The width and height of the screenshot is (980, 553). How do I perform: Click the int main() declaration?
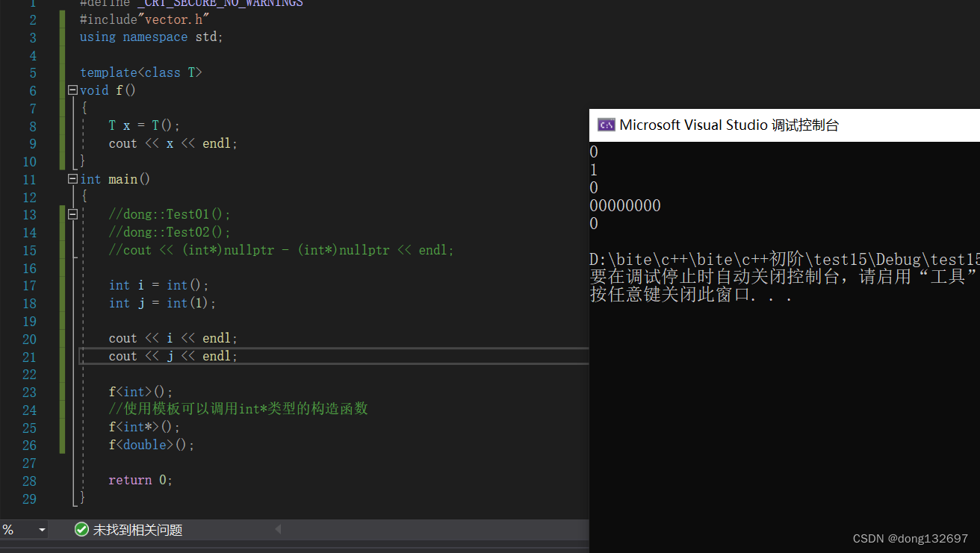[x=115, y=179]
